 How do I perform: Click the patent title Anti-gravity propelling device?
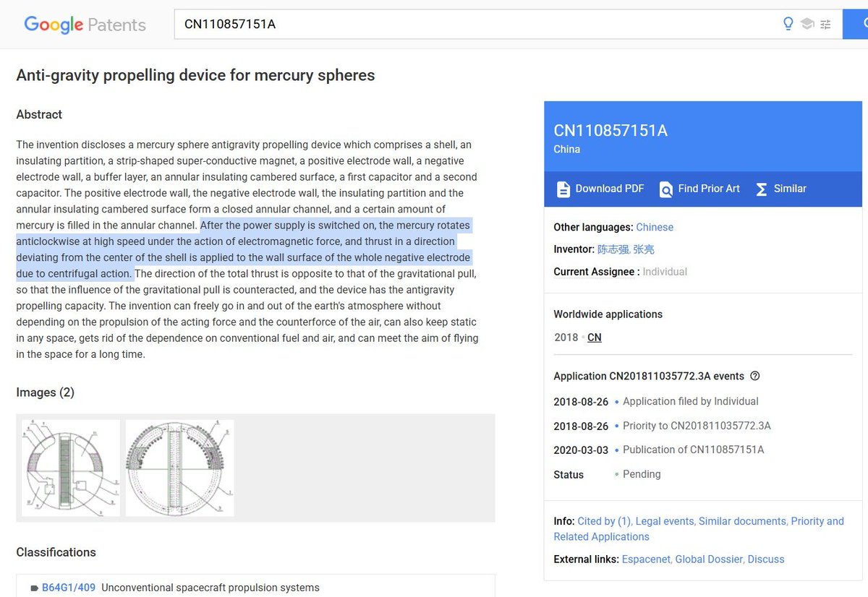195,75
